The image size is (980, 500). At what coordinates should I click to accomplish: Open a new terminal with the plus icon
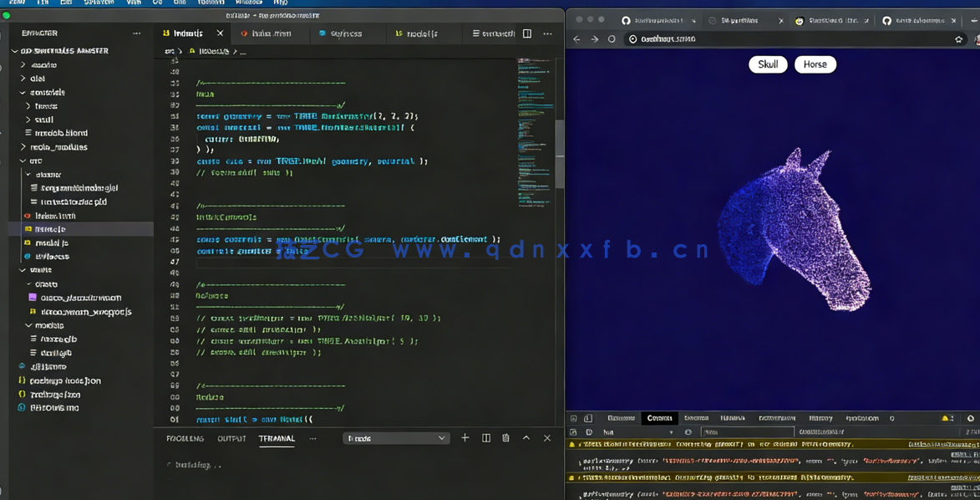(465, 437)
